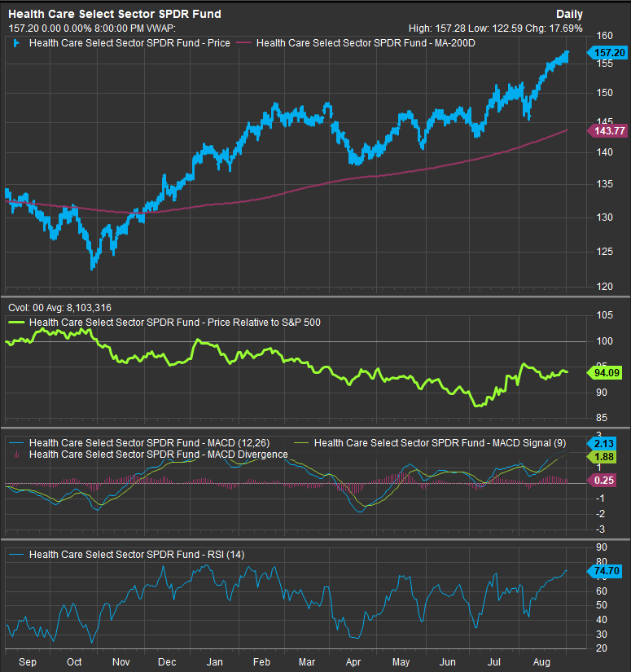
Task: Click the Apr label on the time axis
Action: pyautogui.click(x=353, y=662)
